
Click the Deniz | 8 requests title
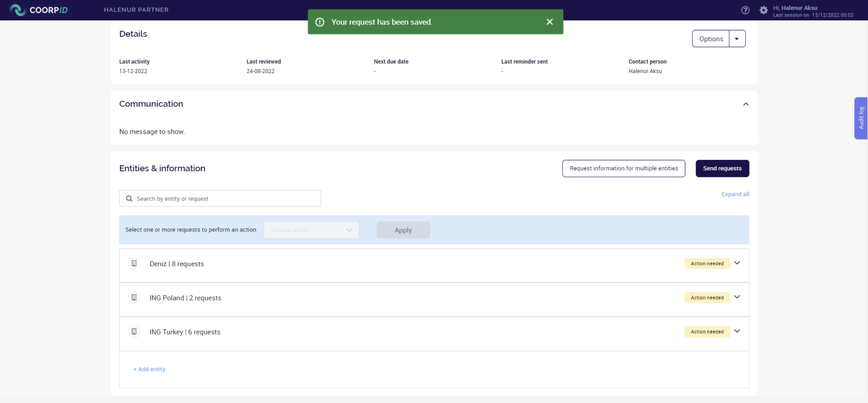[x=177, y=264]
